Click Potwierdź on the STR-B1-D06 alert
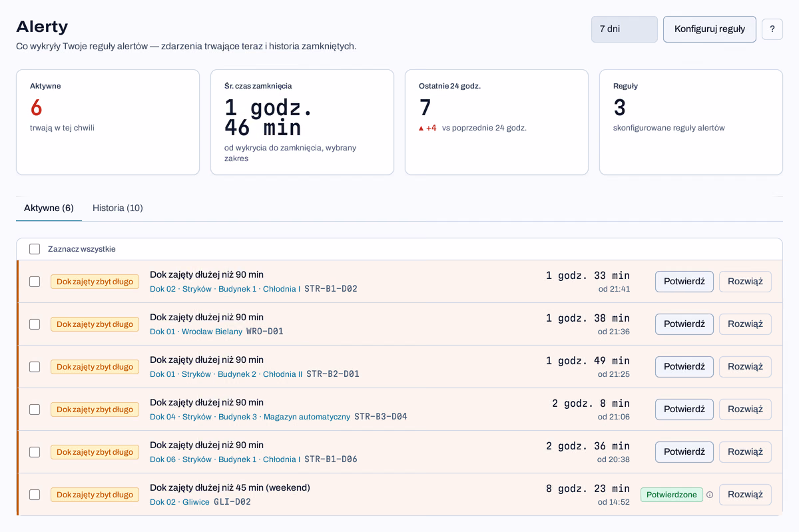The height and width of the screenshot is (532, 799). click(x=684, y=452)
